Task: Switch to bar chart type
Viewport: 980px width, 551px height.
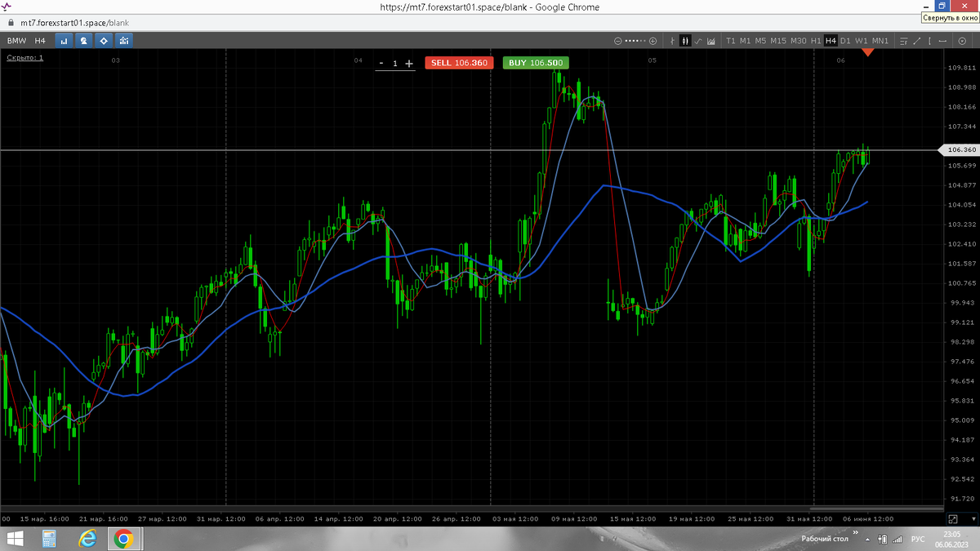Action: click(x=672, y=41)
